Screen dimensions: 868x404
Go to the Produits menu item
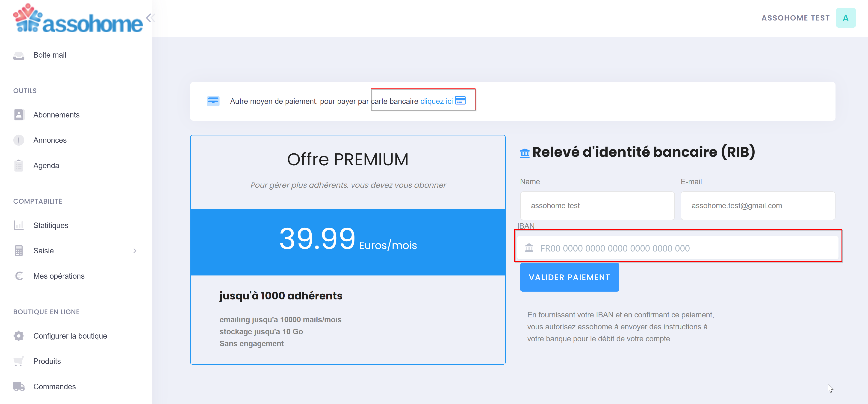(47, 361)
